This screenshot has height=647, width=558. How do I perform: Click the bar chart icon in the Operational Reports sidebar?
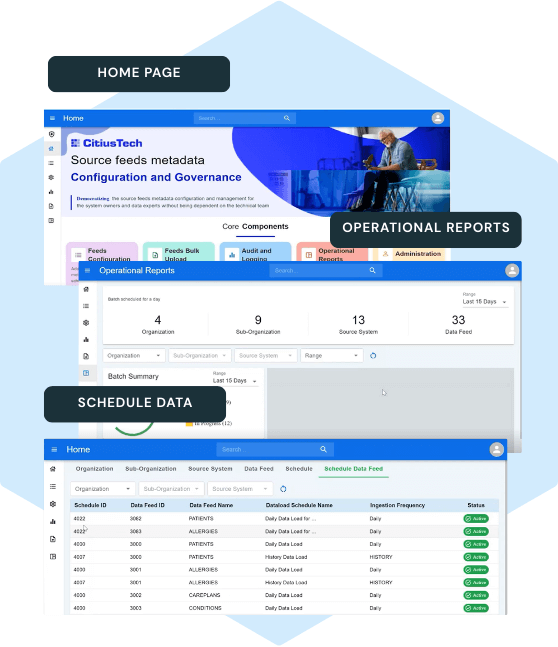click(x=86, y=339)
